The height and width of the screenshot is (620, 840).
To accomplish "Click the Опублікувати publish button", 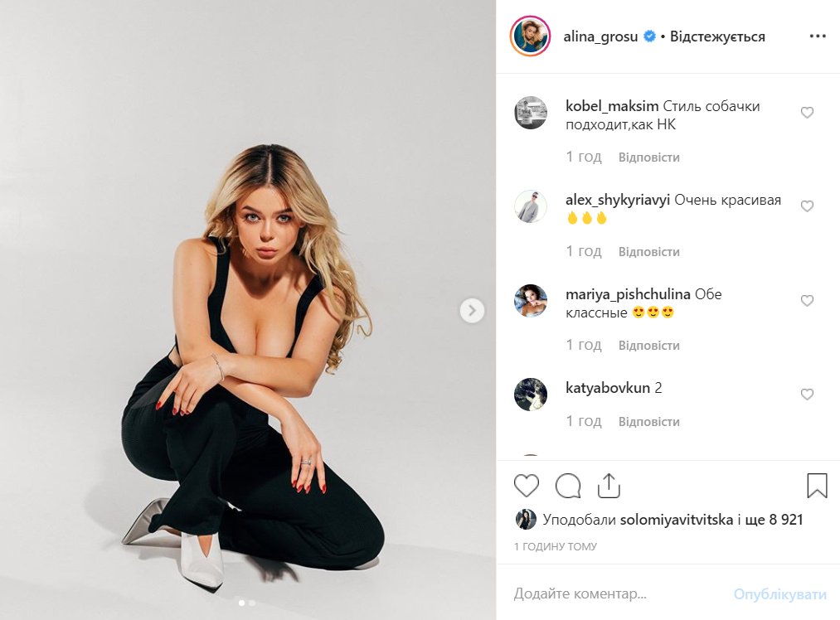I will tap(780, 593).
